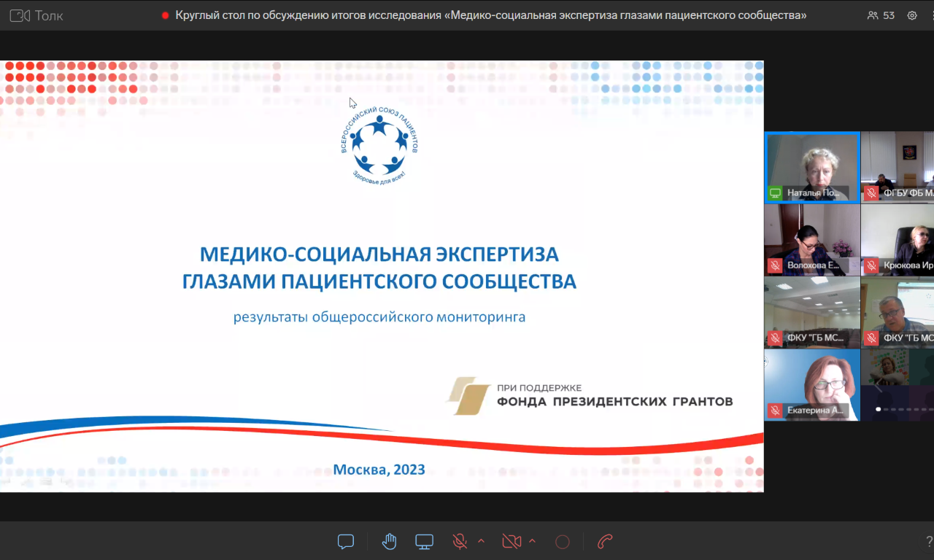Click the shared presentation slide
Viewport: 934px width, 560px height.
pos(382,276)
